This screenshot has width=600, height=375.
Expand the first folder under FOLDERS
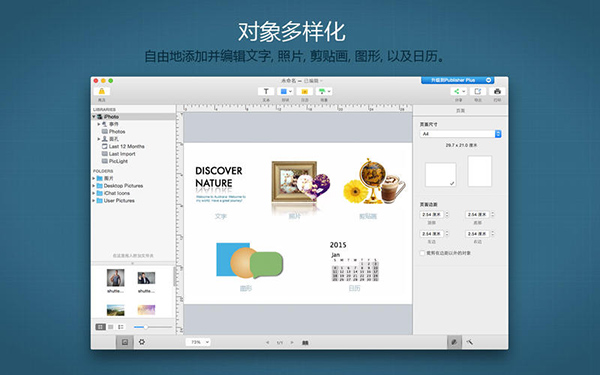tap(94, 178)
